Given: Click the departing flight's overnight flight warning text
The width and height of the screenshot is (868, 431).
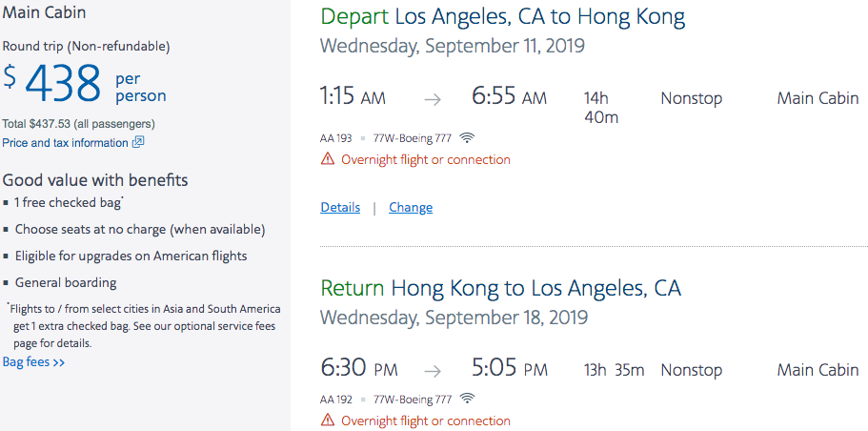Looking at the screenshot, I should [x=426, y=159].
